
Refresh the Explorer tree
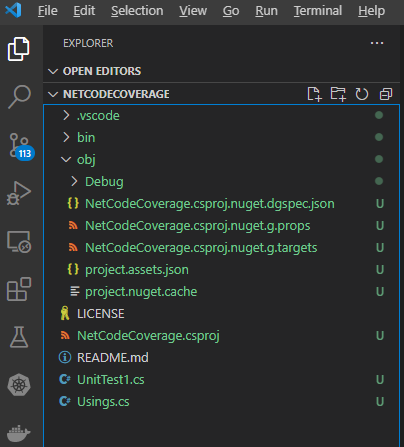pyautogui.click(x=362, y=94)
